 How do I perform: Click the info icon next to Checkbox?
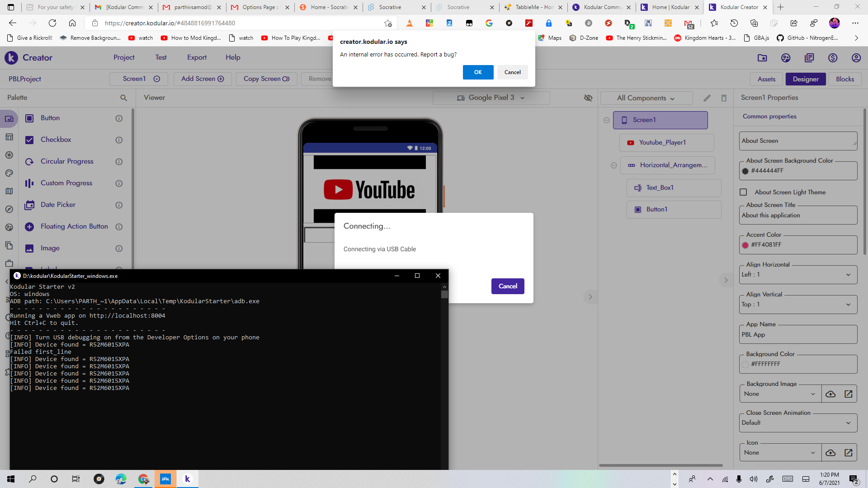click(x=119, y=140)
